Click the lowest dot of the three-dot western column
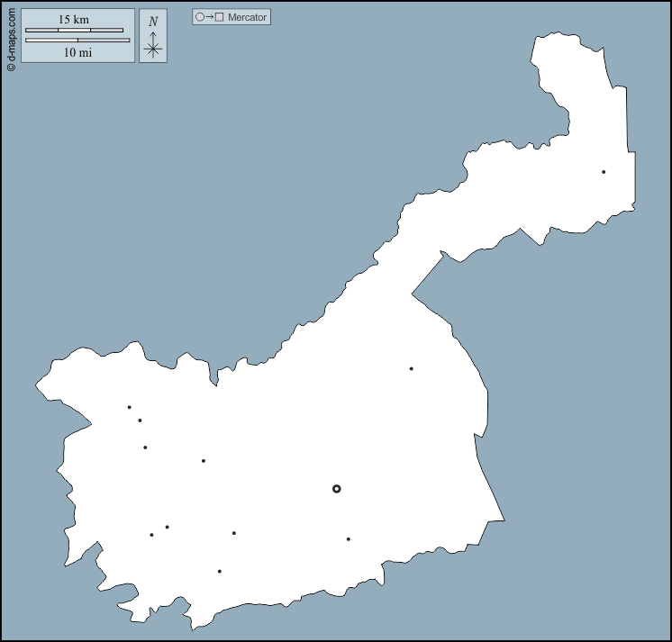The width and height of the screenshot is (672, 642). (x=145, y=448)
